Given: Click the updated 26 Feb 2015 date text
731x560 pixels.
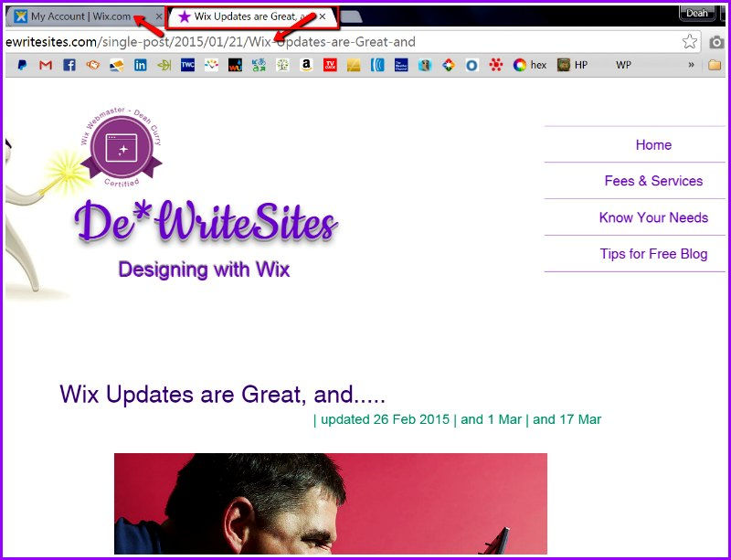Looking at the screenshot, I should point(385,419).
